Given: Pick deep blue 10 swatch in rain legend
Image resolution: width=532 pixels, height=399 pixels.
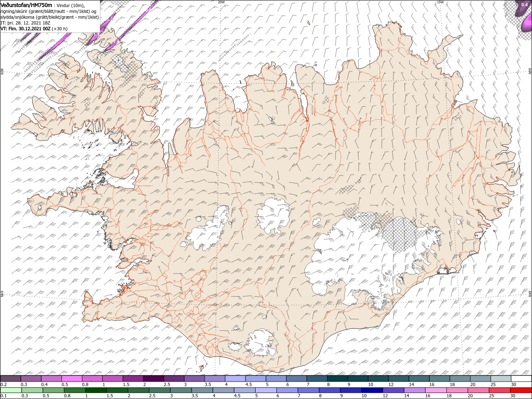Looking at the screenshot, I should [372, 390].
